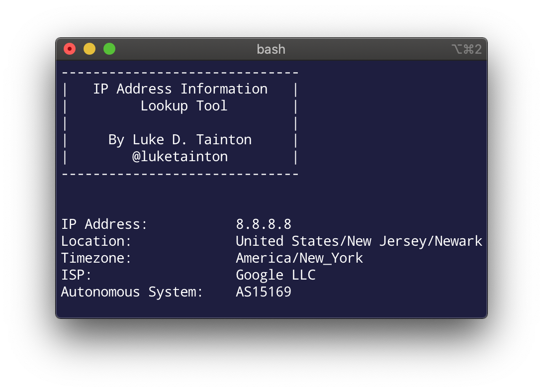Viewport: 543px width, 392px height.
Task: Click the United States/New Jersey/Newark location value
Action: (359, 241)
